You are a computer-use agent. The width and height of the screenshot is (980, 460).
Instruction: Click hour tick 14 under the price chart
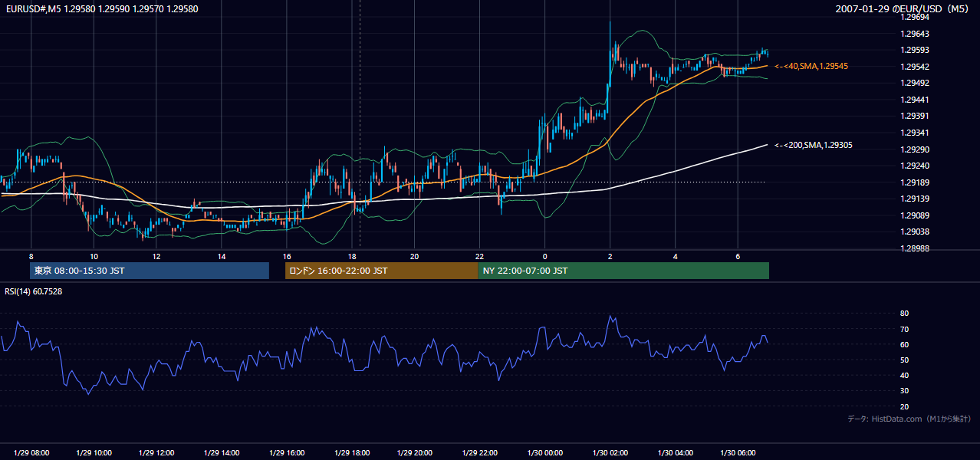pos(221,256)
